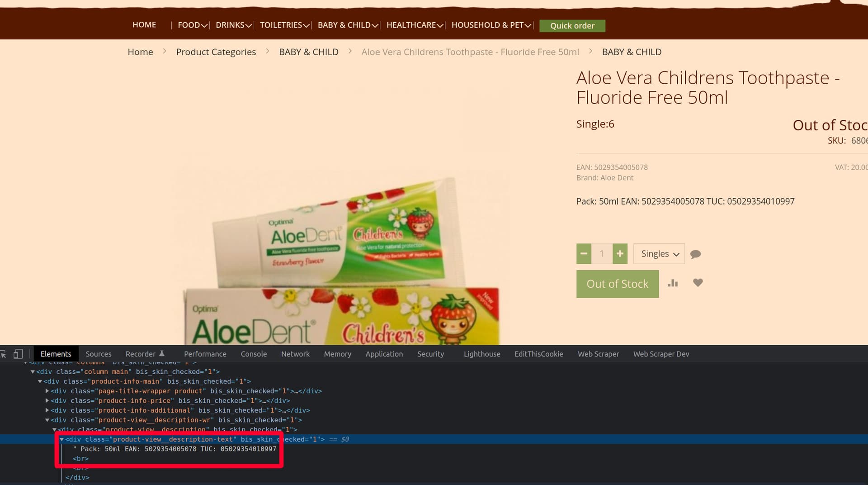Click the speech bubble comment icon
868x485 pixels.
click(x=696, y=254)
